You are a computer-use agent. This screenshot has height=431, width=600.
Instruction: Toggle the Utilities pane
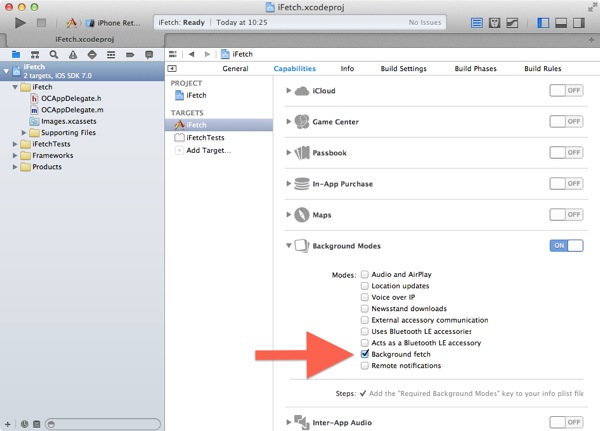(579, 23)
